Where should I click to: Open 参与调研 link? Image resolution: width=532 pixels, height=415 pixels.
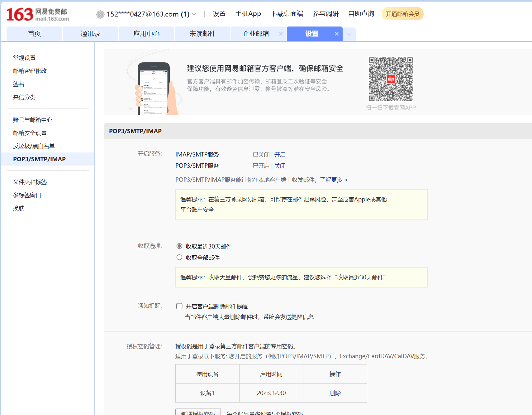325,14
